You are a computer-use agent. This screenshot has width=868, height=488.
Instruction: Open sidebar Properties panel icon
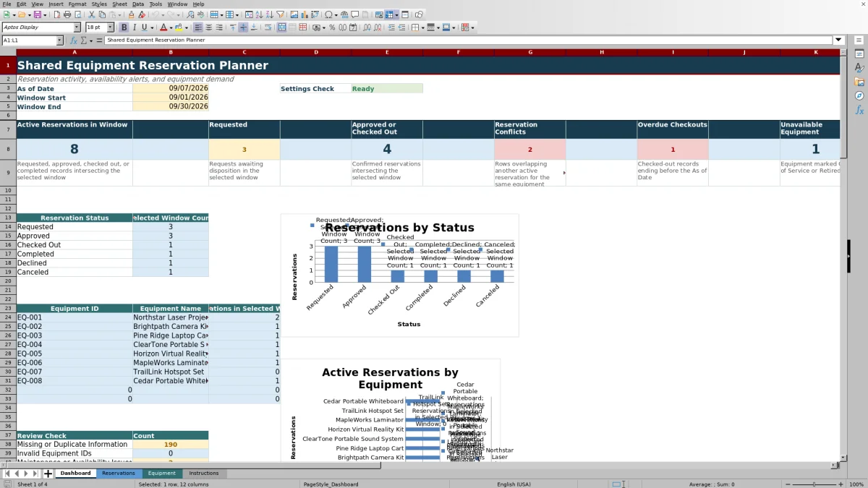click(x=859, y=54)
